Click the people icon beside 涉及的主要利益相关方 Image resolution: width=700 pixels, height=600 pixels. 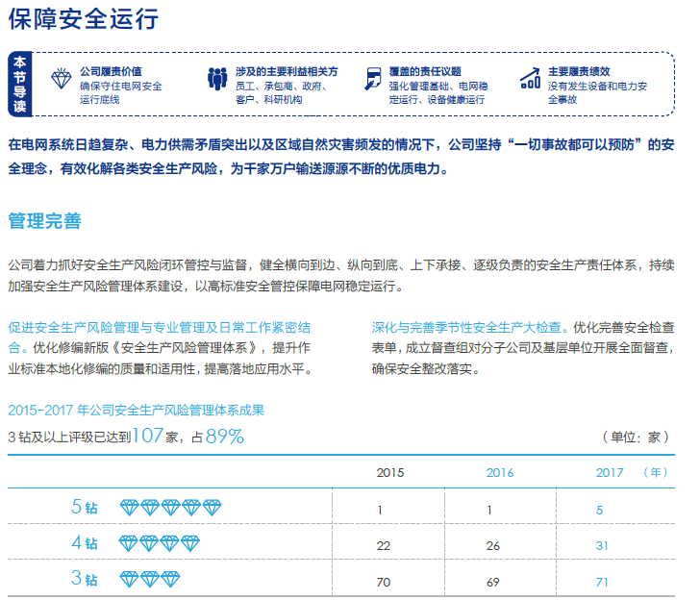click(x=216, y=79)
